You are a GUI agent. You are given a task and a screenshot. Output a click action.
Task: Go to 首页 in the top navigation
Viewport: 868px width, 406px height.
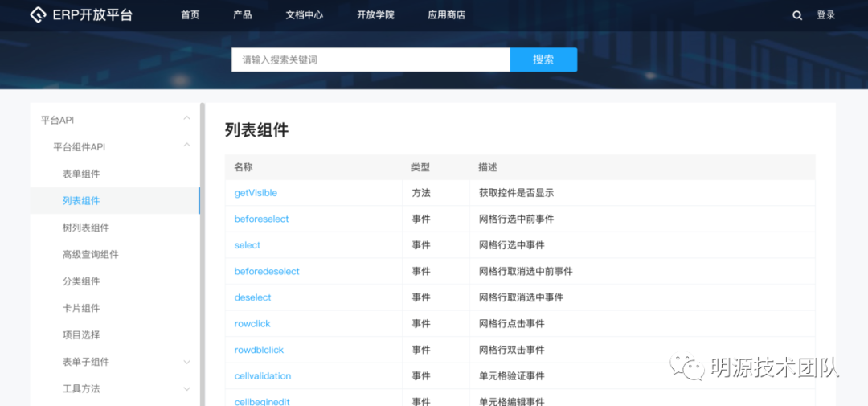point(190,15)
